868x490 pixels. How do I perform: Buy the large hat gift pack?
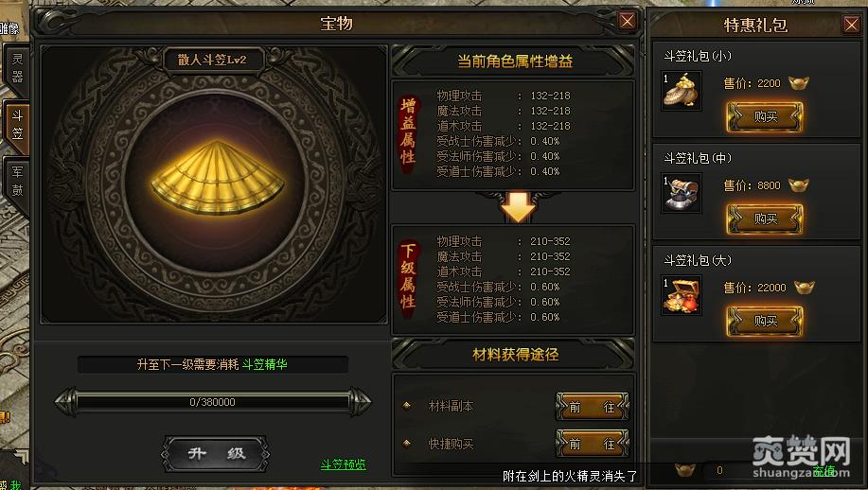pos(765,322)
